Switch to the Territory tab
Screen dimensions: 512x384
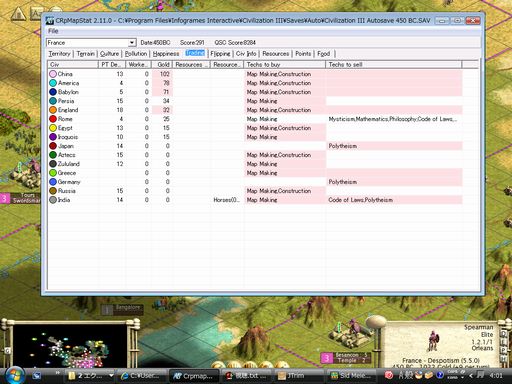point(59,54)
